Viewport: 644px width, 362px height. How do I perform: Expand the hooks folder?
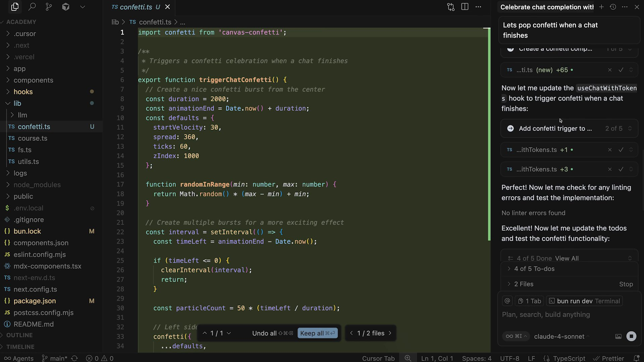pos(23,92)
